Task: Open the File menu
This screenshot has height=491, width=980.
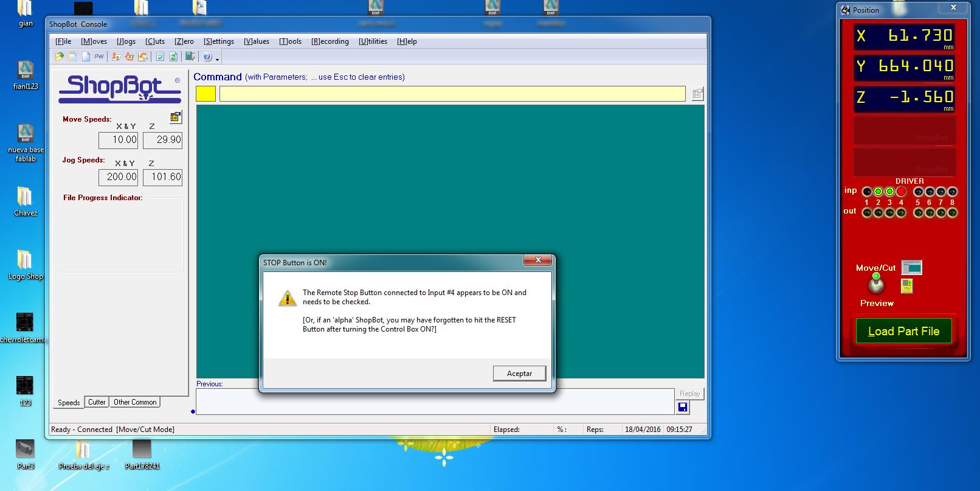Action: 63,41
